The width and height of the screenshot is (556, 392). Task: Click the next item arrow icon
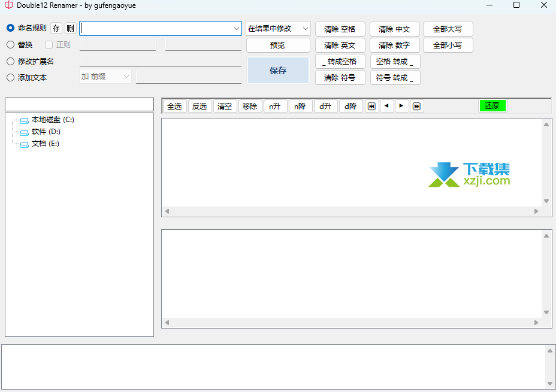(401, 106)
